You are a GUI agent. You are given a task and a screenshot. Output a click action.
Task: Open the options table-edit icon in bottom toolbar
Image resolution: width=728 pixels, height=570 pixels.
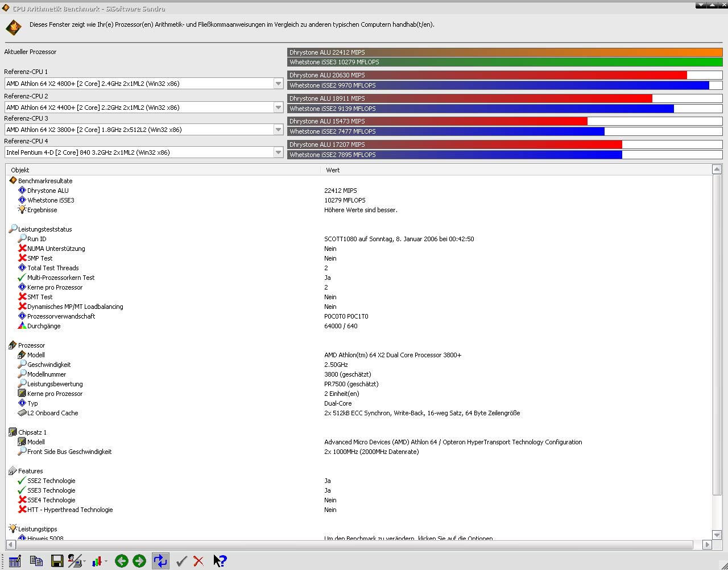tap(15, 561)
